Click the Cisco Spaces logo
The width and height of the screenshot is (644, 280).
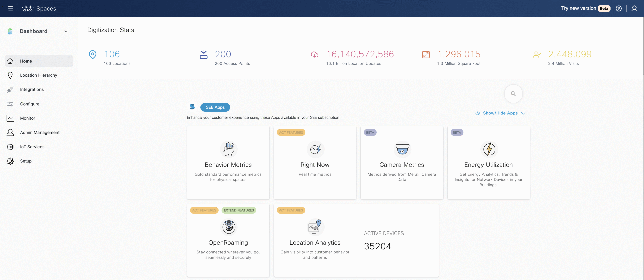pos(39,8)
